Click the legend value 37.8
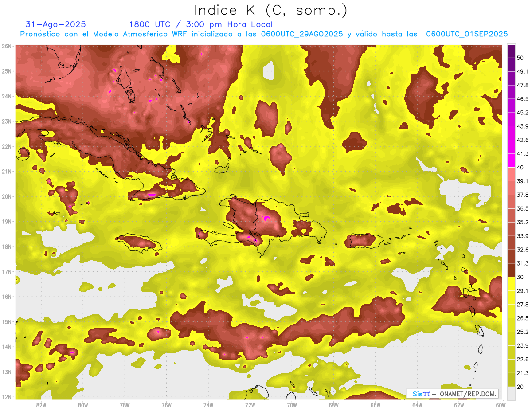Screen dimensions: 532x411 522,195
